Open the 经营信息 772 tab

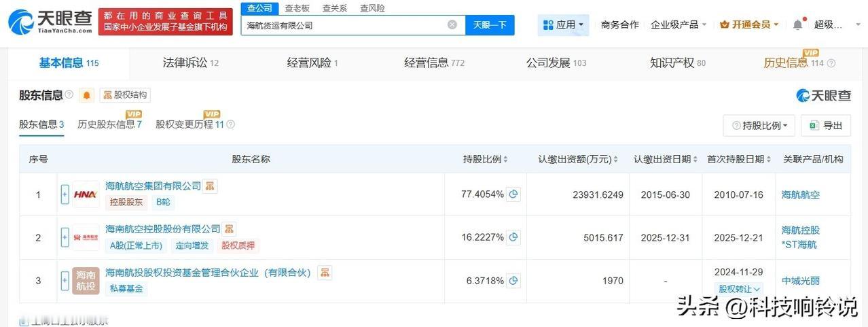click(x=435, y=63)
